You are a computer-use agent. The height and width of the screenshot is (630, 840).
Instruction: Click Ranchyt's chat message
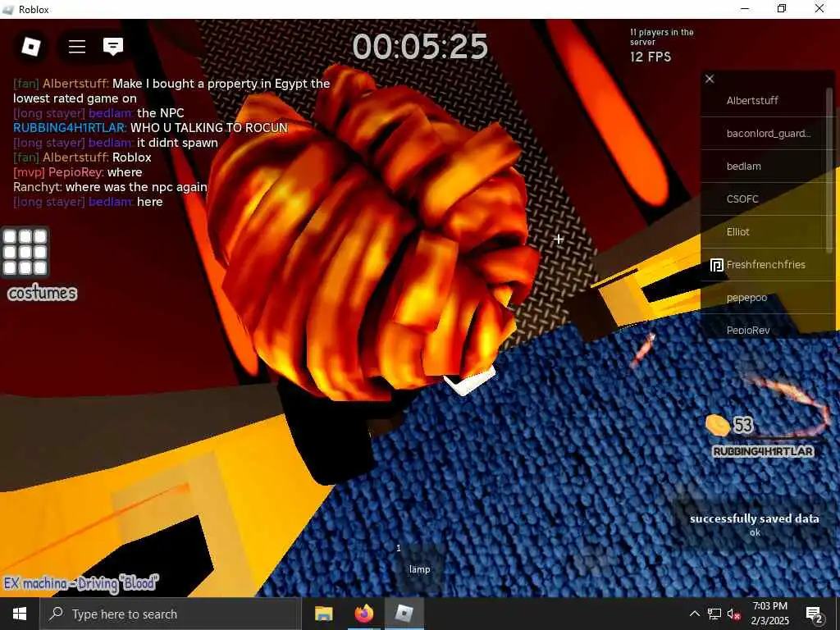(x=110, y=187)
